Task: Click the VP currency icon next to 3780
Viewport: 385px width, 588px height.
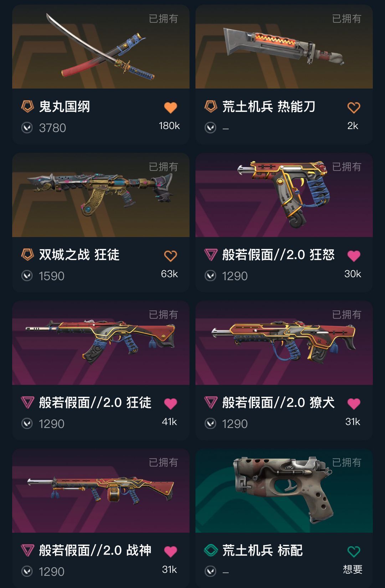Action: [27, 128]
